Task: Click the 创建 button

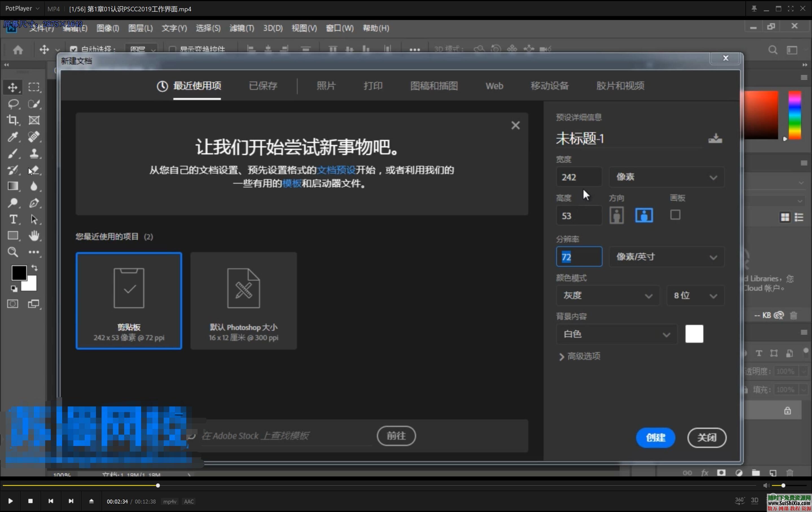Action: point(655,437)
